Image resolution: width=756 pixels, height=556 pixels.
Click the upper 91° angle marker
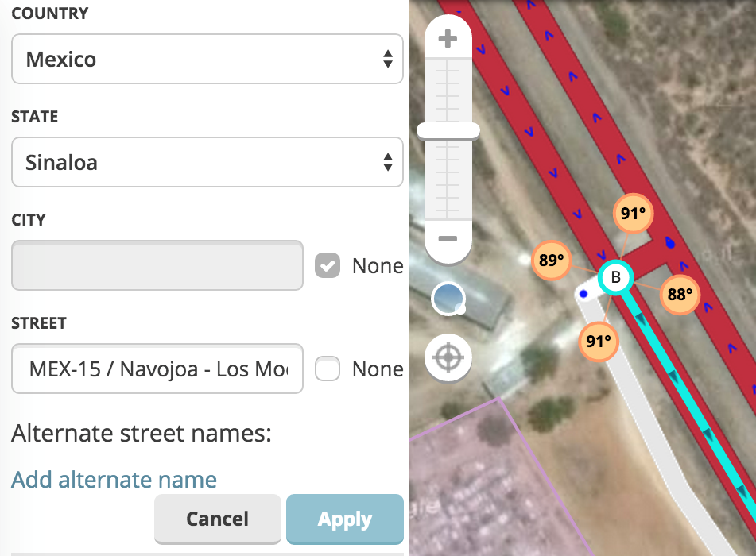coord(633,214)
